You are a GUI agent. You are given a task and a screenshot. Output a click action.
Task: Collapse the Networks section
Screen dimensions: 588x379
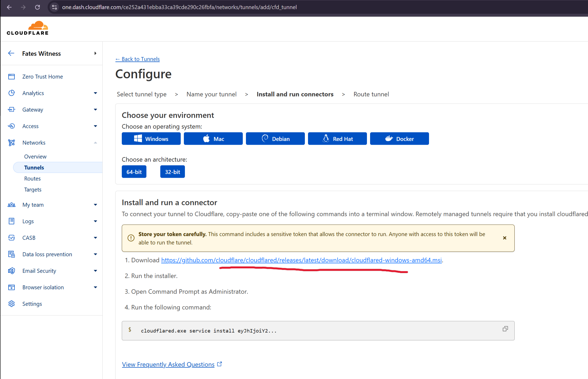(95, 142)
